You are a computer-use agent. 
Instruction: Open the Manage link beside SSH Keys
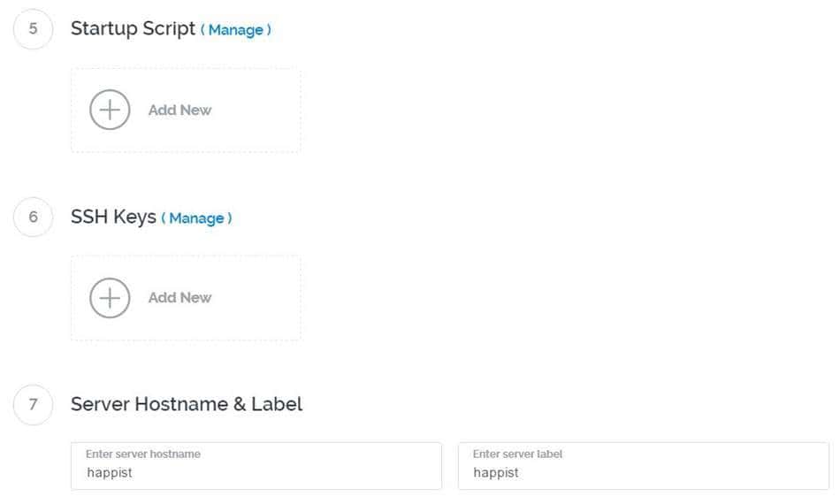[x=196, y=218]
